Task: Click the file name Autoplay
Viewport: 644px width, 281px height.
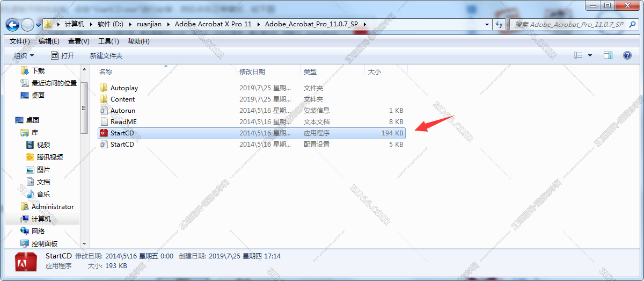Action: 124,88
